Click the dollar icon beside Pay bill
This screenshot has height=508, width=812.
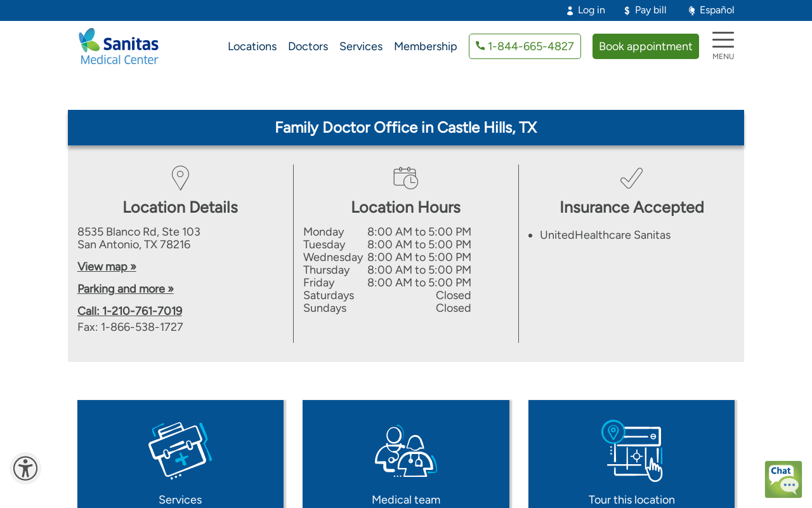[x=627, y=11]
